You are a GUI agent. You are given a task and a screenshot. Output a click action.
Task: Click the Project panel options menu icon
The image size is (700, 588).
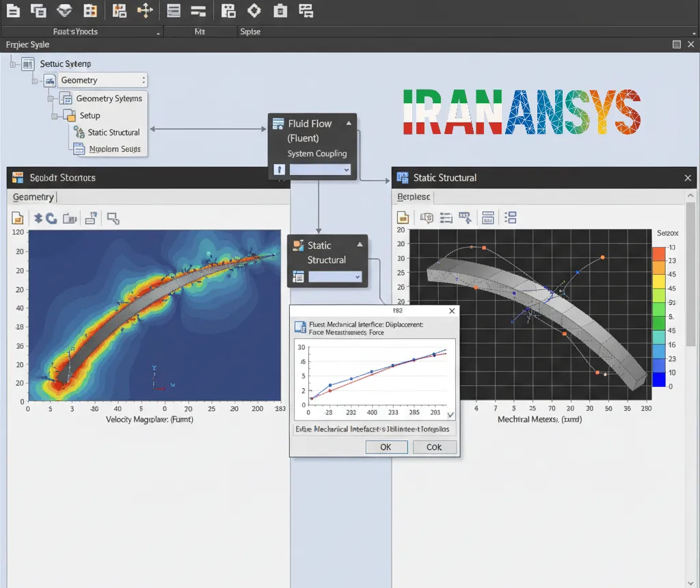676,44
